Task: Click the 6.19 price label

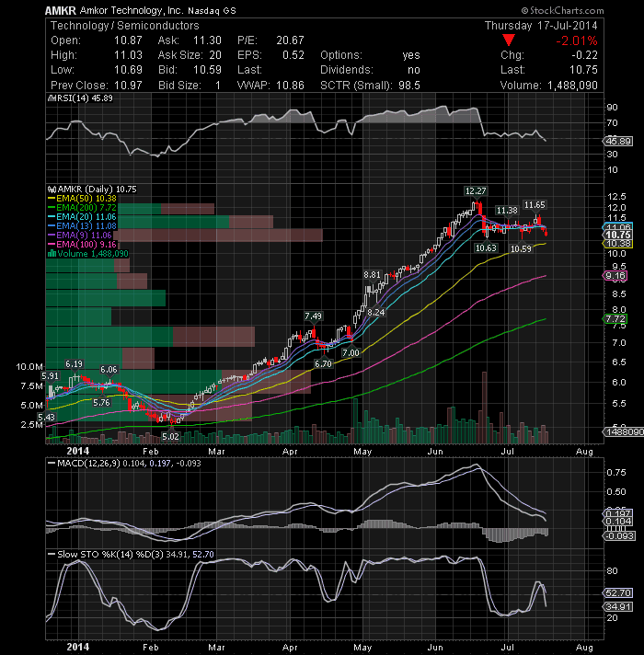Action: point(74,364)
